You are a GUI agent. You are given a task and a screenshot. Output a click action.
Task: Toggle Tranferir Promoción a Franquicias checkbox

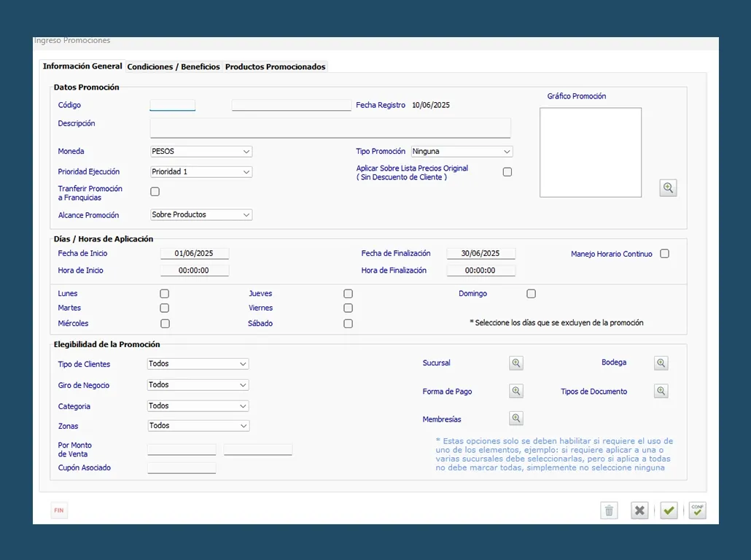pos(155,192)
